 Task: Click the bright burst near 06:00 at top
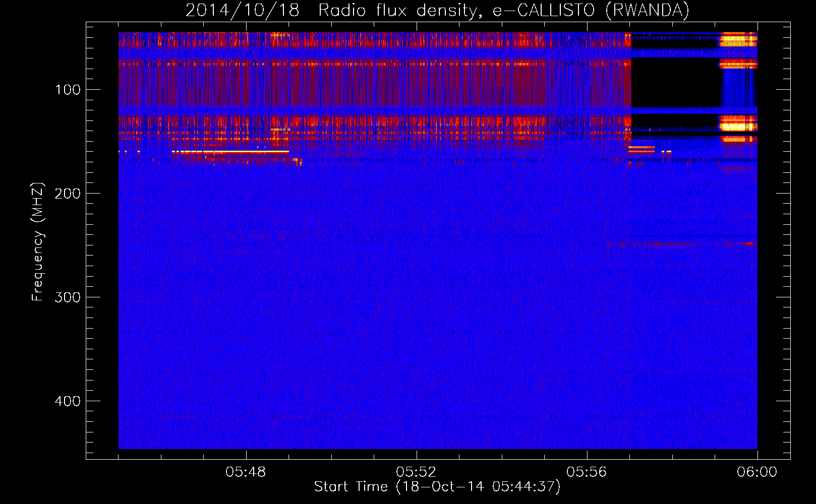(x=738, y=40)
